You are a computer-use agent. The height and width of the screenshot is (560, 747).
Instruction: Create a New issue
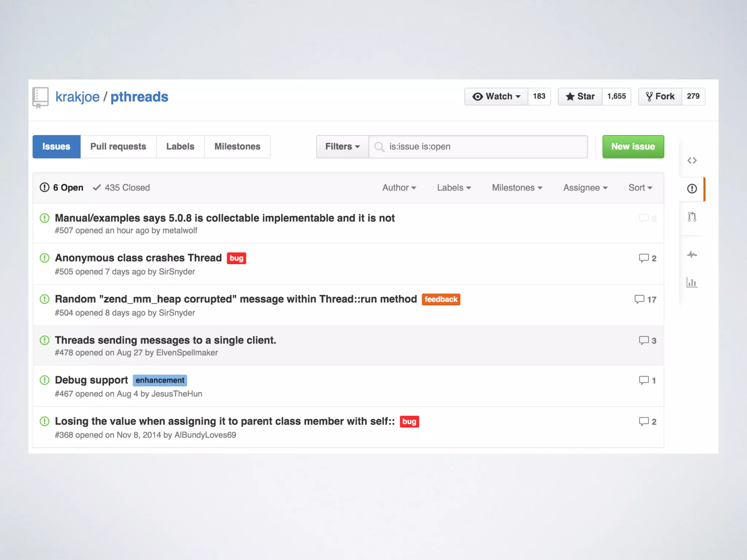633,147
